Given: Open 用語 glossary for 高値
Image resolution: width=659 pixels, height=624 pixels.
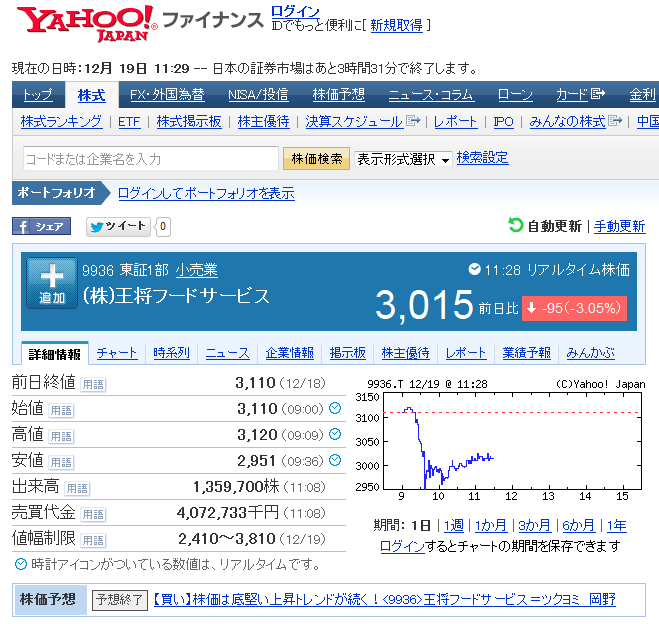Looking at the screenshot, I should (x=61, y=437).
